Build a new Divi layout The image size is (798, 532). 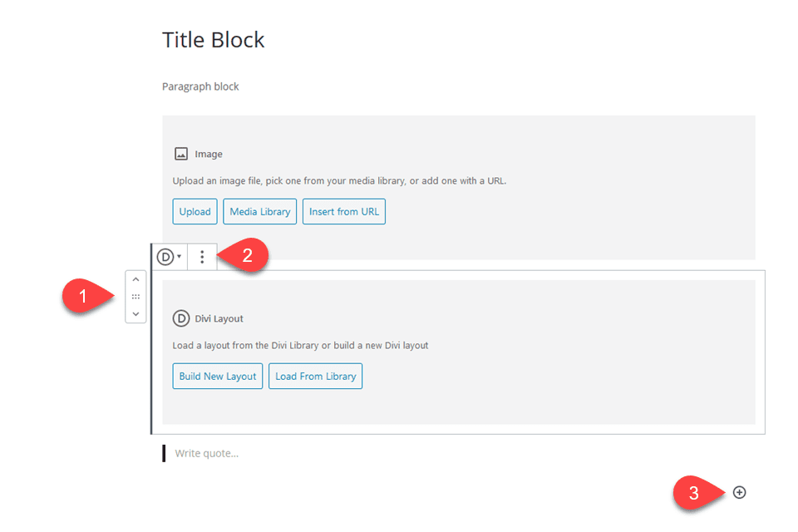pos(217,376)
